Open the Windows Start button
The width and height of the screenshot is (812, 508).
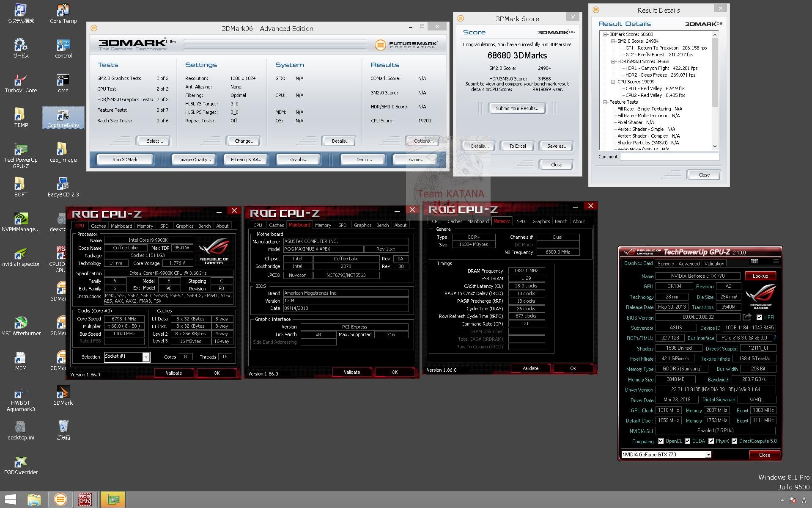click(x=10, y=500)
